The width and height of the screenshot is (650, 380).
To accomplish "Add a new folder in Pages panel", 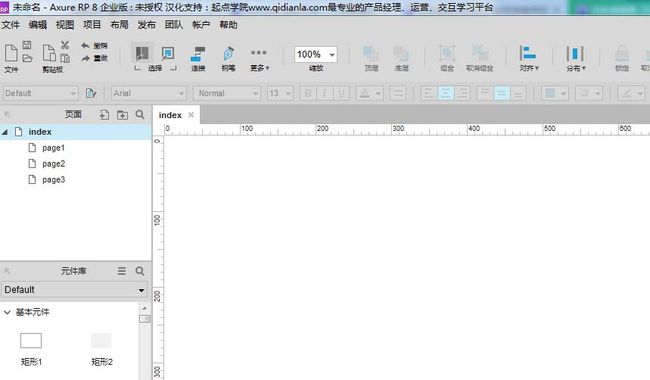I will click(x=122, y=115).
